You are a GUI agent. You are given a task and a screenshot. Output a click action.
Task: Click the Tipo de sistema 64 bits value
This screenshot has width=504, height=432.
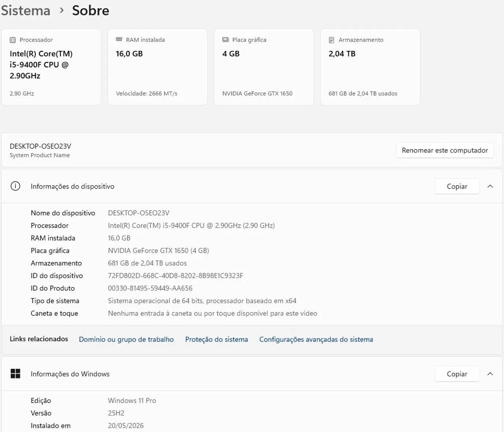tap(202, 301)
